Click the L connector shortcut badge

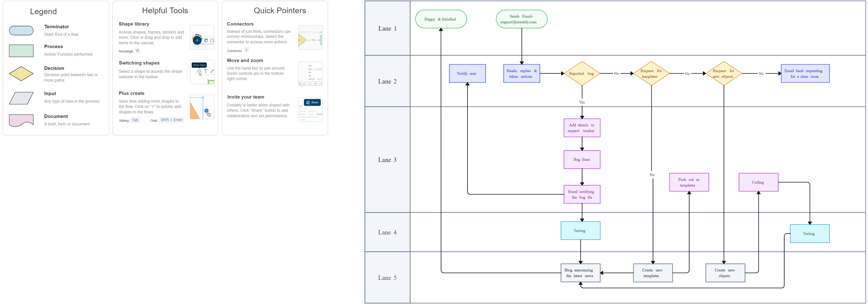coord(247,50)
